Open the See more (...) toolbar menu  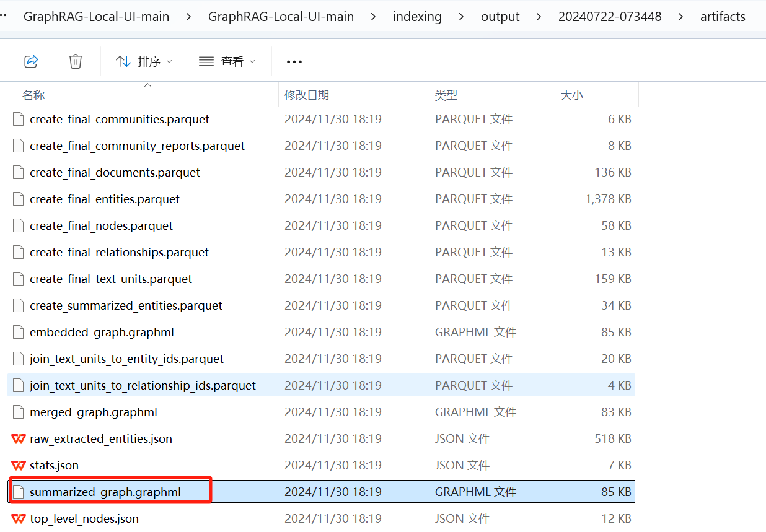click(x=294, y=61)
